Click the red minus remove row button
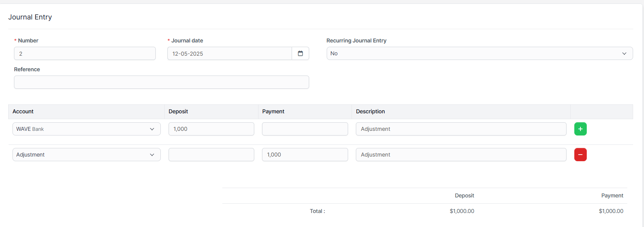Screen dimensions: 644x227 coord(580,155)
